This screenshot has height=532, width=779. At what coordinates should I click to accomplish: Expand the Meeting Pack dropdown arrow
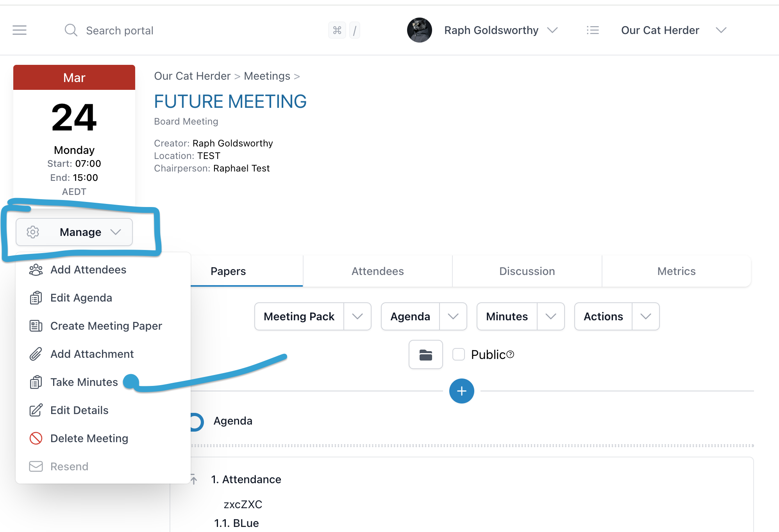[357, 316]
